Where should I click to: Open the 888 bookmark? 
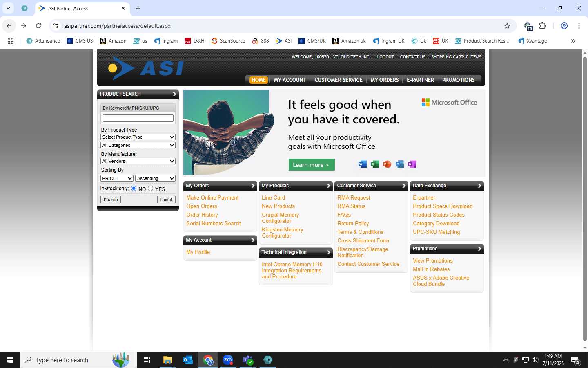point(261,41)
